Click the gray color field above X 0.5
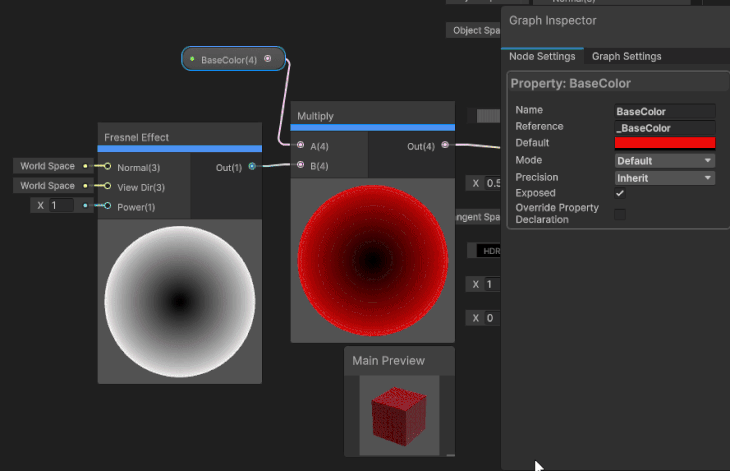Viewport: 730px width, 471px height. [x=488, y=115]
